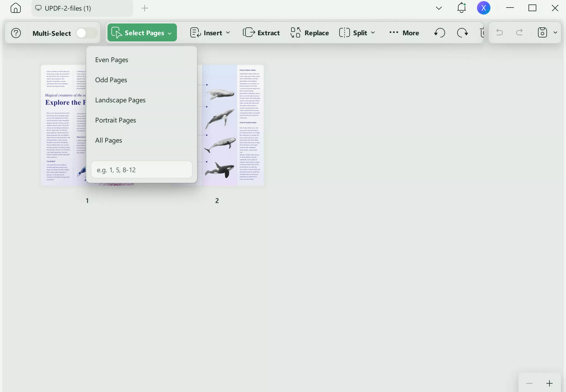Image resolution: width=566 pixels, height=392 pixels.
Task: Open the Help panel
Action: pyautogui.click(x=16, y=33)
